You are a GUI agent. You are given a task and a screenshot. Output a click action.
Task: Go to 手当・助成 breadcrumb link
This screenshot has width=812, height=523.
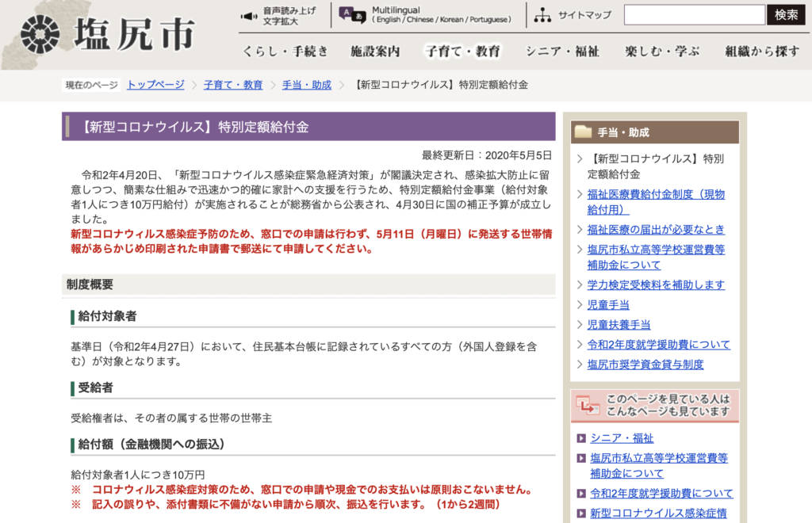(307, 85)
